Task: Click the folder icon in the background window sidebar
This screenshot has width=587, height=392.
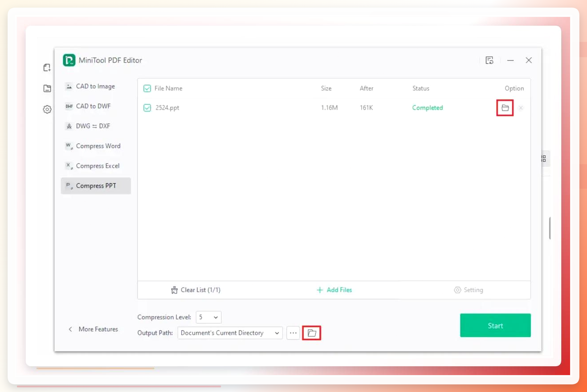Action: coord(47,88)
